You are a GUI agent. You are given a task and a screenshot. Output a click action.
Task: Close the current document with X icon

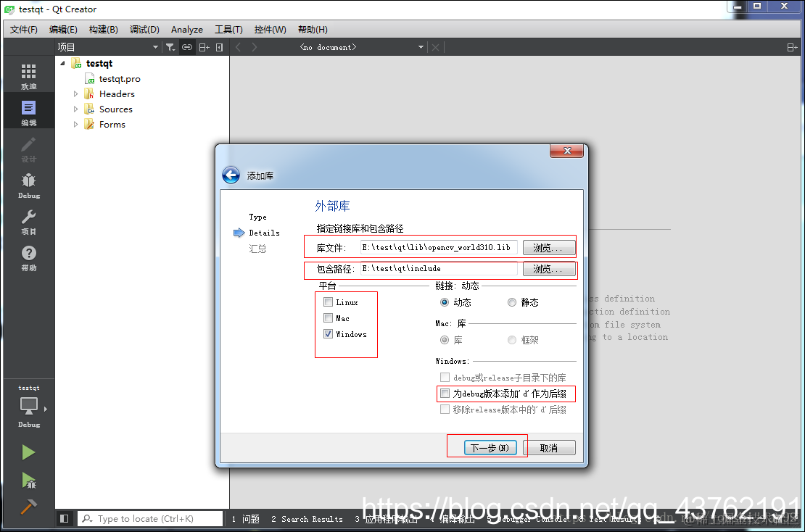pos(435,47)
